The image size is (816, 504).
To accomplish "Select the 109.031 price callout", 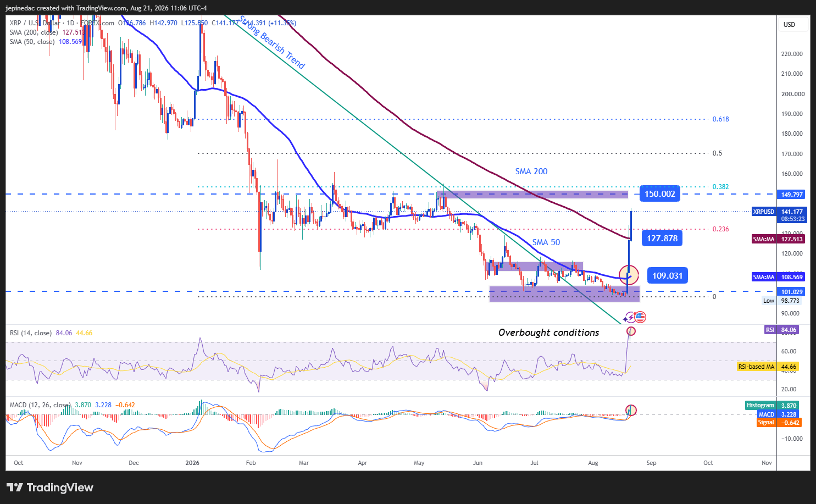I will [x=668, y=275].
